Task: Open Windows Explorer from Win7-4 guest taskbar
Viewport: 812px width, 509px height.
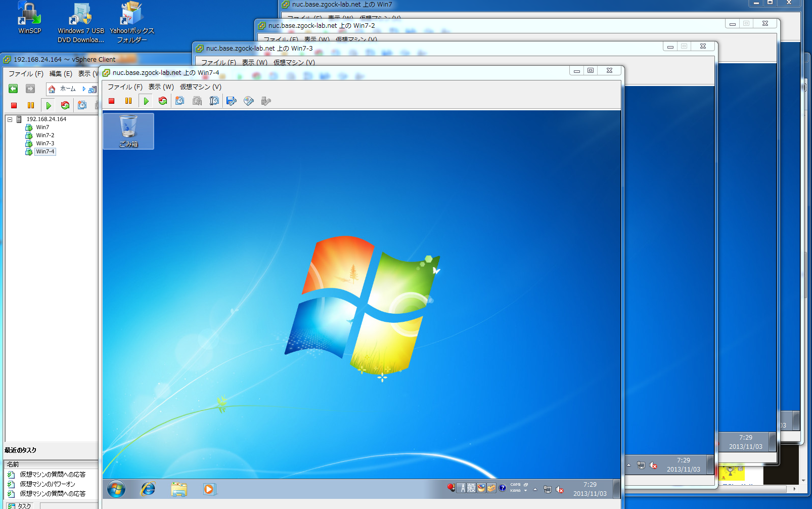Action: 179,489
